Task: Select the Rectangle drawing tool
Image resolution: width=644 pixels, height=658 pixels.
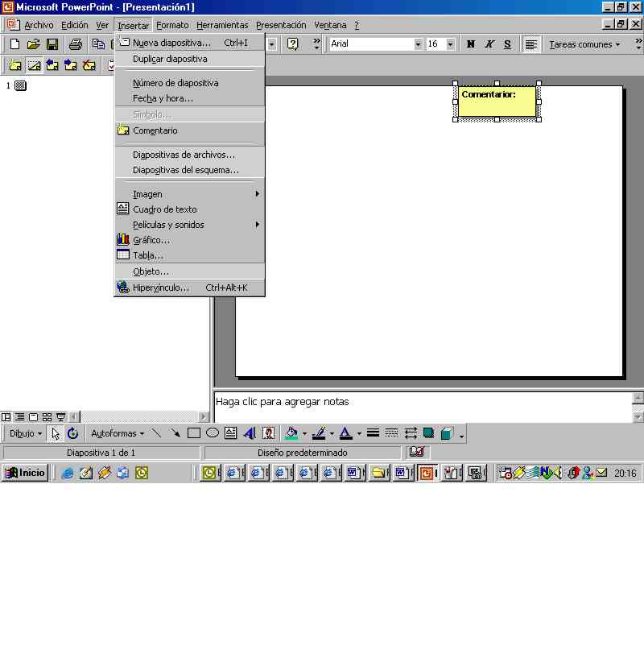Action: tap(194, 433)
